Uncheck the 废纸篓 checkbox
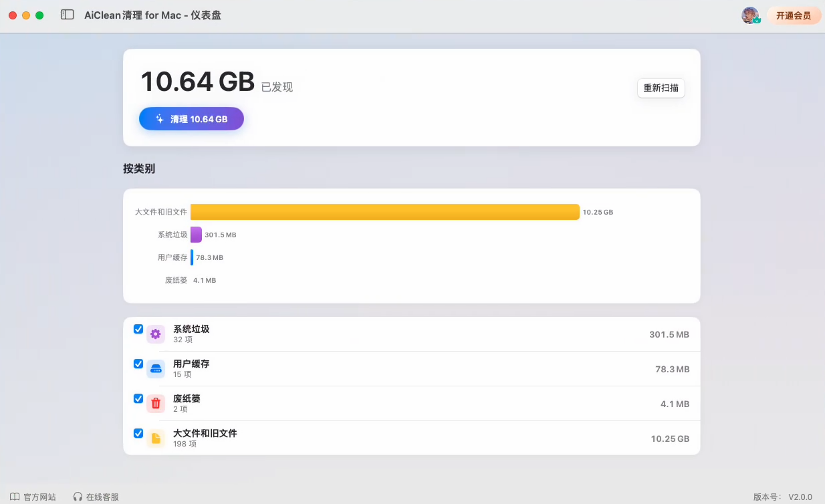The width and height of the screenshot is (825, 504). [138, 398]
